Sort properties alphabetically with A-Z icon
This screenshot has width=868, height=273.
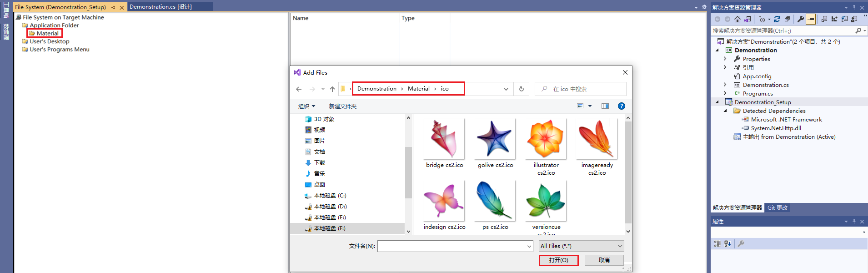728,244
